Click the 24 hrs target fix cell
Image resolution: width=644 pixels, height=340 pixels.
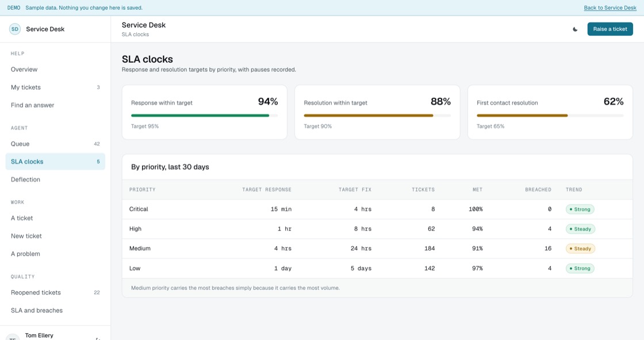361,249
